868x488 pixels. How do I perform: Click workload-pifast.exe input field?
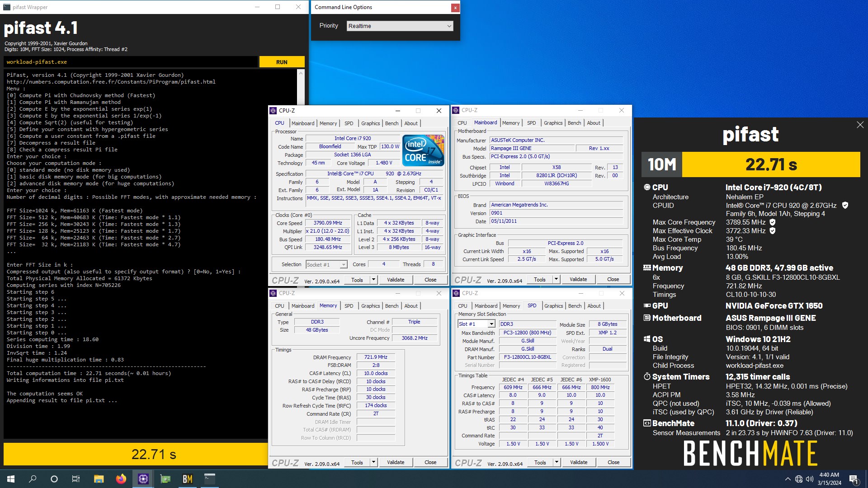point(131,62)
